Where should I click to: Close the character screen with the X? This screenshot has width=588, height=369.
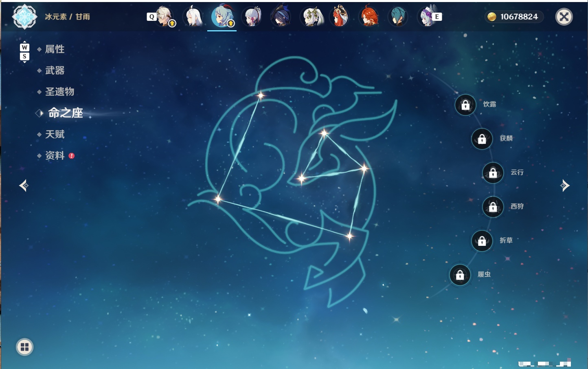(564, 17)
